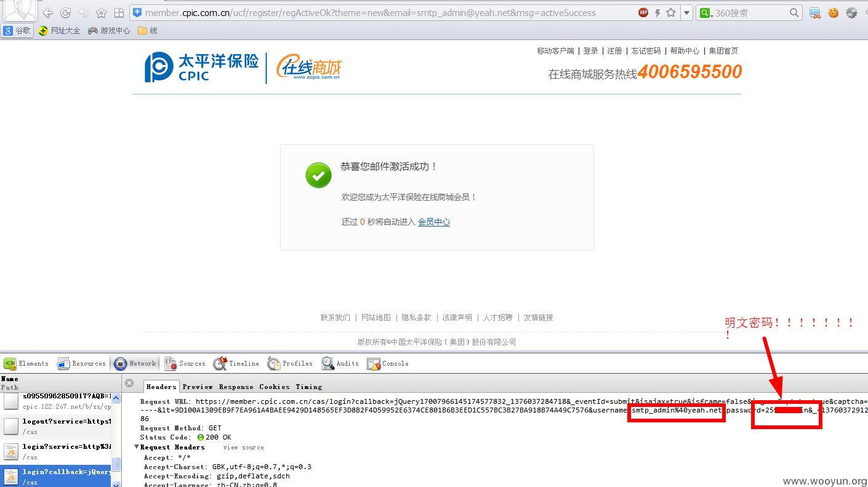Click the hotline number 4006595500
The width and height of the screenshot is (868, 487).
pyautogui.click(x=689, y=72)
